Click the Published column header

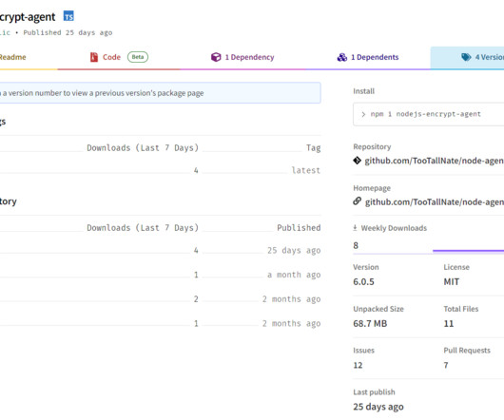299,228
